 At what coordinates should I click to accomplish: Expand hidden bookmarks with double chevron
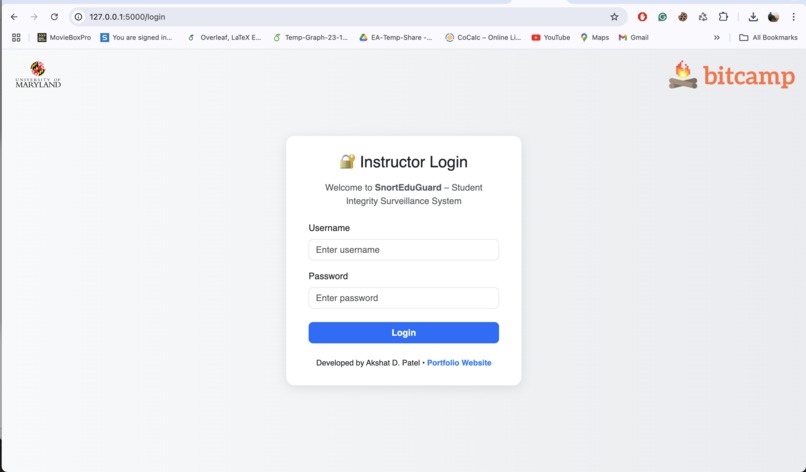pos(717,38)
